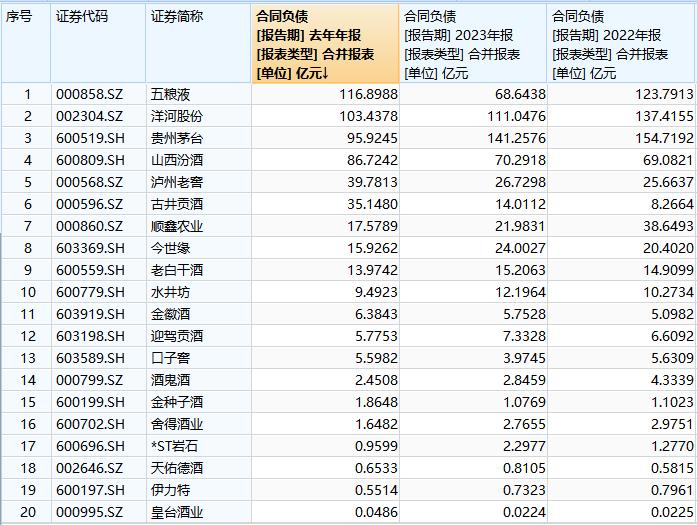Select stock name 伊力特

[x=170, y=490]
